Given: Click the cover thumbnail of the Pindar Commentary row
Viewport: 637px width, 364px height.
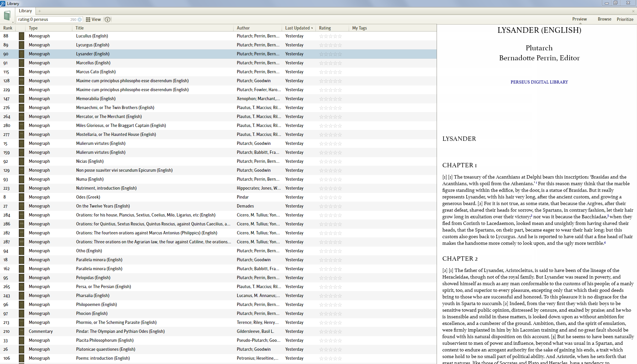Looking at the screenshot, I should click(x=22, y=332).
